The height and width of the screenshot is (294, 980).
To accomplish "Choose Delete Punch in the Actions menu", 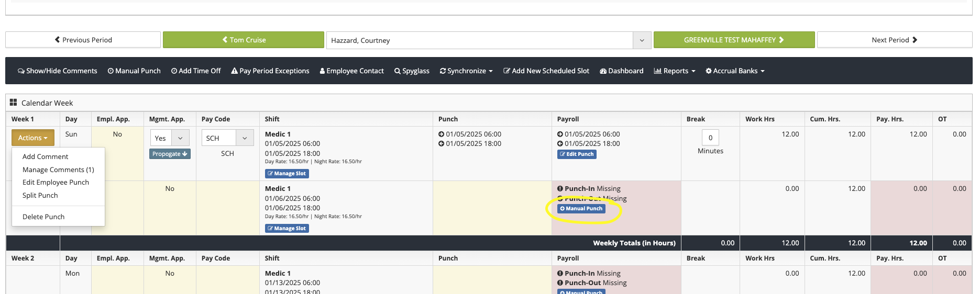I will (x=43, y=217).
